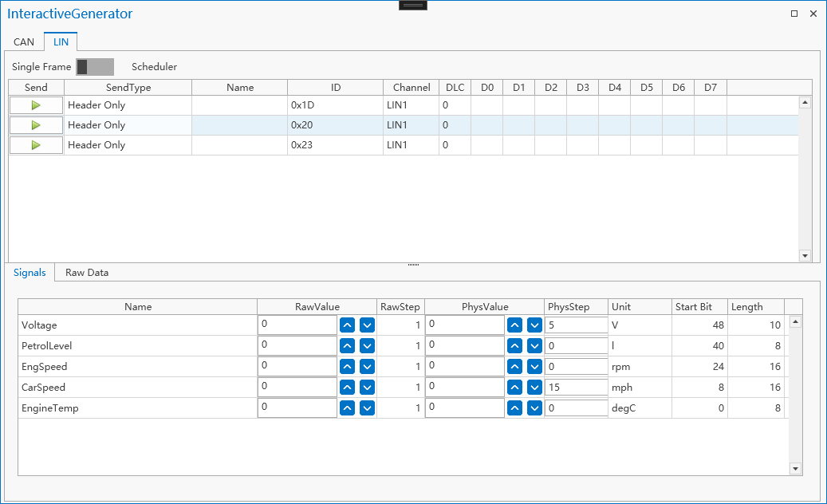827x504 pixels.
Task: Decrease PetrolLevel raw value with down arrow
Action: (x=367, y=346)
